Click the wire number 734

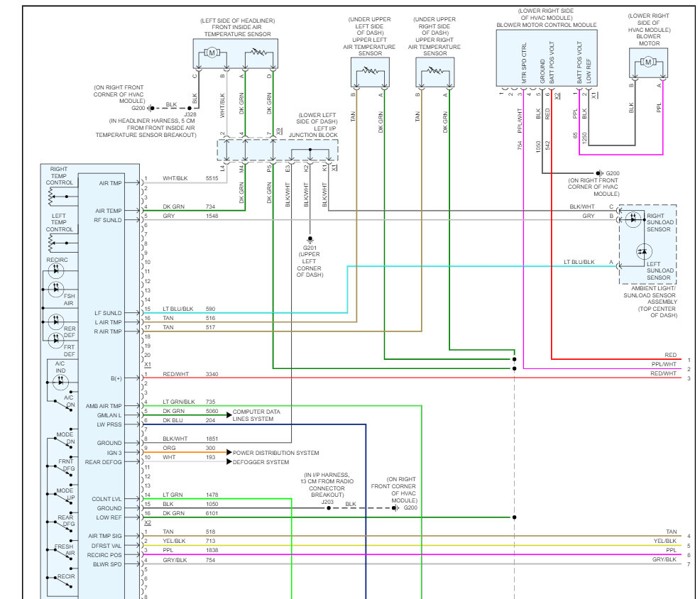[210, 207]
